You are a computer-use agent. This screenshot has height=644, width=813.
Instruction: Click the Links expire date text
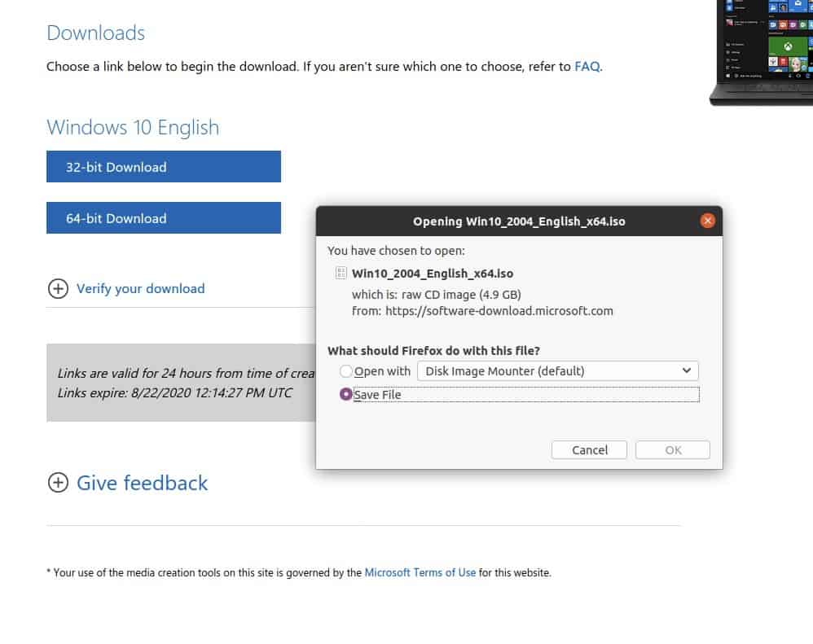tap(174, 392)
